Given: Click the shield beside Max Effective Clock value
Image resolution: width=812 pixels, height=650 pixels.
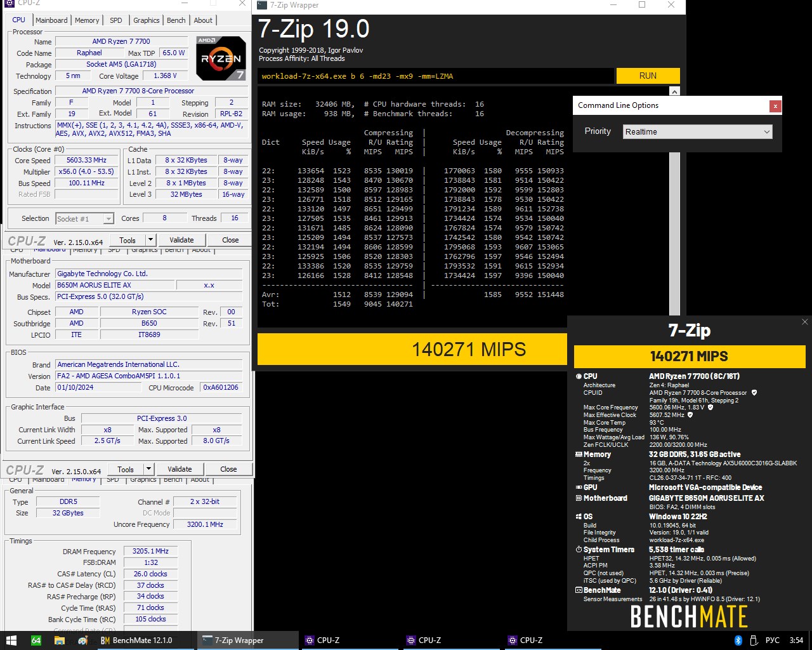Looking at the screenshot, I should click(x=690, y=415).
